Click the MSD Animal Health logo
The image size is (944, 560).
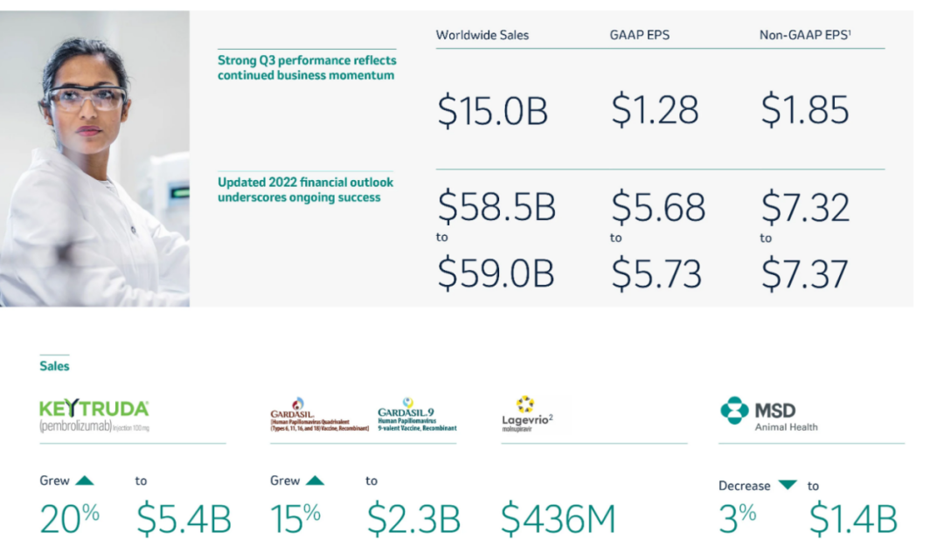(x=769, y=414)
